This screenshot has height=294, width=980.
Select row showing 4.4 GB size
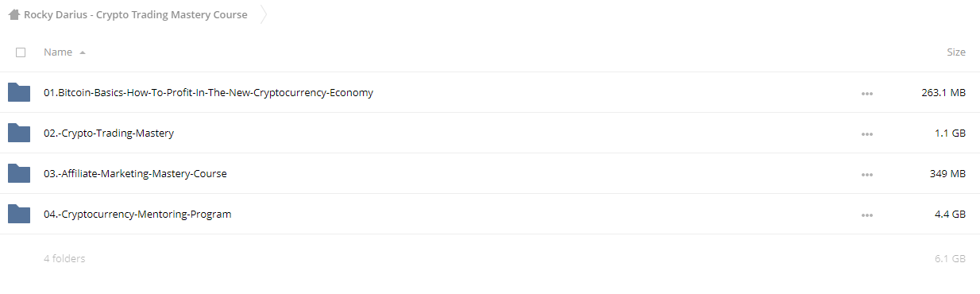(x=490, y=214)
